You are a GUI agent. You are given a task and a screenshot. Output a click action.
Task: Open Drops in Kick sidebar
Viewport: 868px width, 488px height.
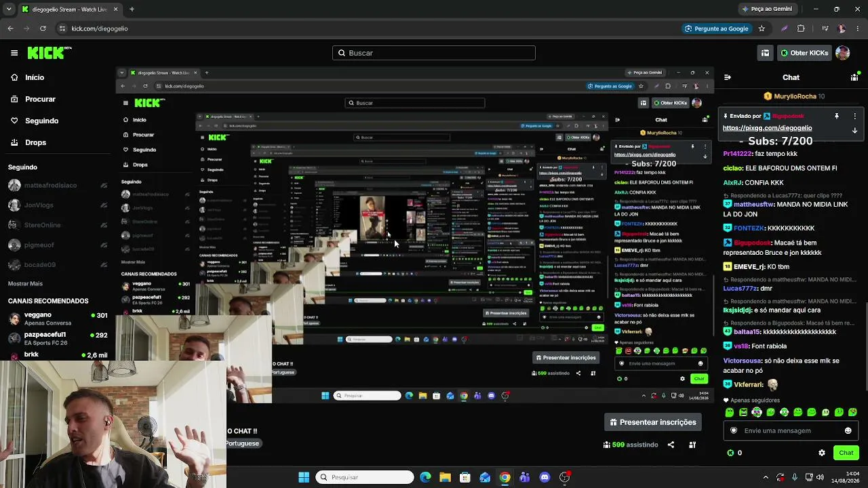36,142
